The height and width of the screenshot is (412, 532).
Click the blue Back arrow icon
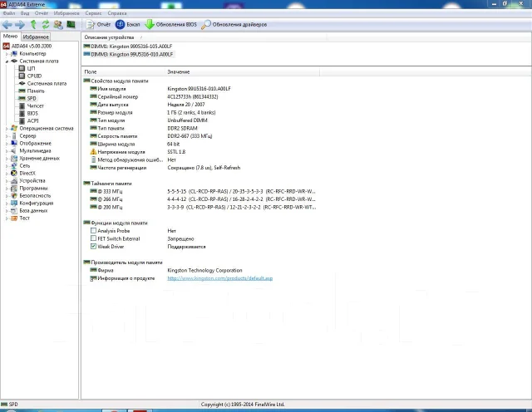[7, 24]
